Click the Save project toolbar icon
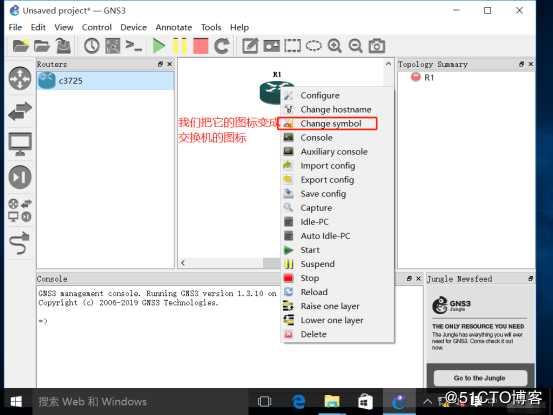553x415 pixels. tap(63, 46)
